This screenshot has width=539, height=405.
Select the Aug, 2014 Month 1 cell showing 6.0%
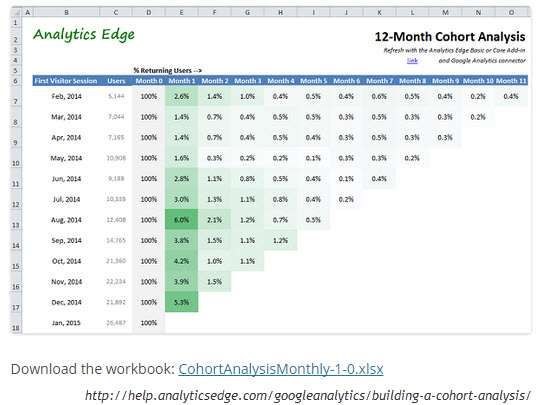(182, 220)
